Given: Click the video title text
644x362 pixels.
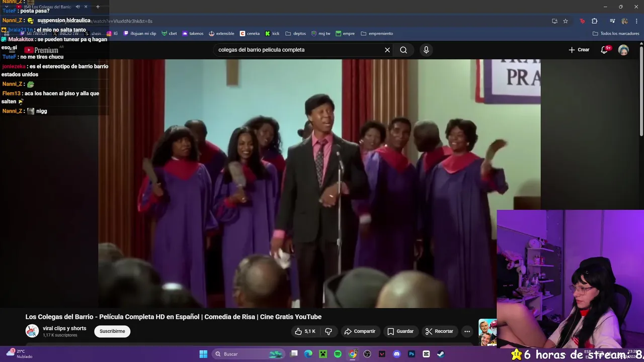Looking at the screenshot, I should (x=174, y=317).
